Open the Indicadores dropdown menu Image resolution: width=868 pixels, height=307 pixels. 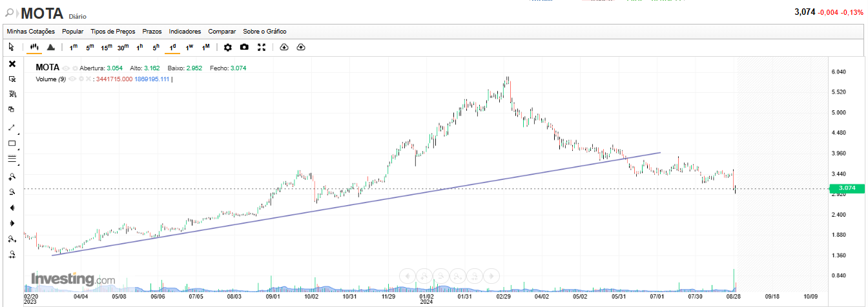pyautogui.click(x=185, y=31)
